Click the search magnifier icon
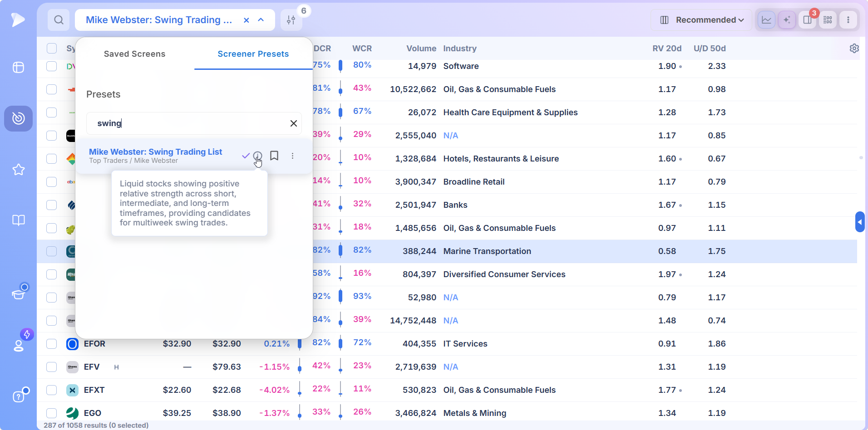The height and width of the screenshot is (430, 868). [59, 20]
